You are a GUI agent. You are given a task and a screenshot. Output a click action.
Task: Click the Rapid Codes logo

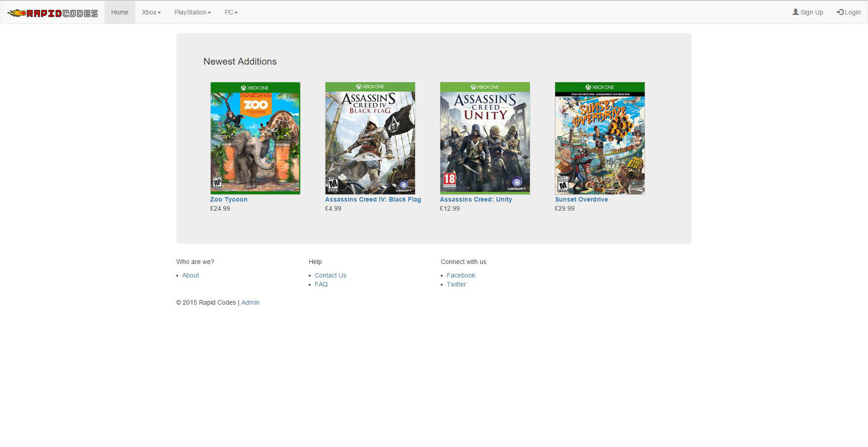(x=52, y=13)
